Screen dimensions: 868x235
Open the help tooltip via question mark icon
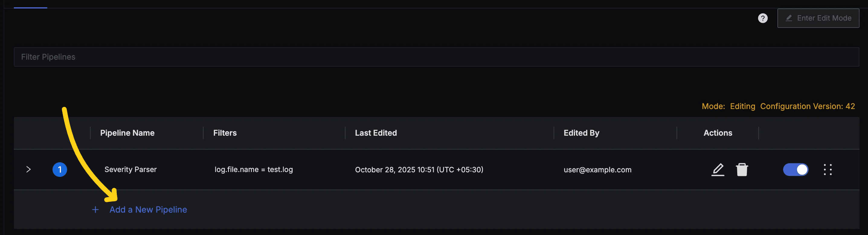(x=763, y=18)
